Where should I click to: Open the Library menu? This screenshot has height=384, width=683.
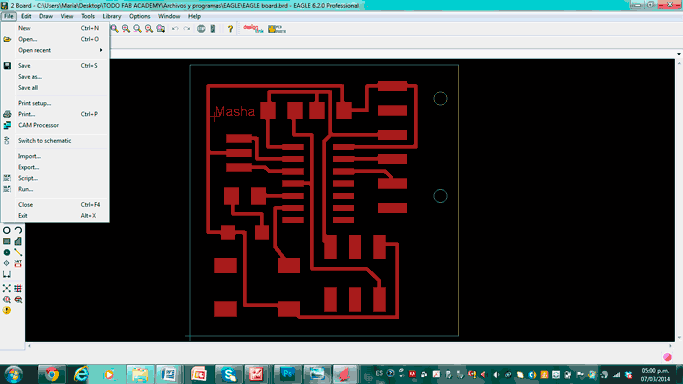[112, 16]
